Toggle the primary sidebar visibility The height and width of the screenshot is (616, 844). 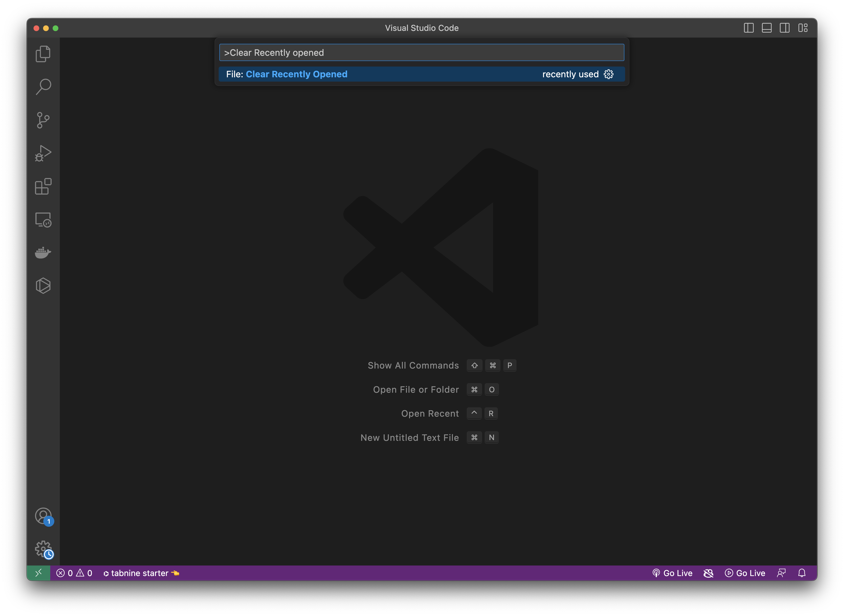click(749, 28)
